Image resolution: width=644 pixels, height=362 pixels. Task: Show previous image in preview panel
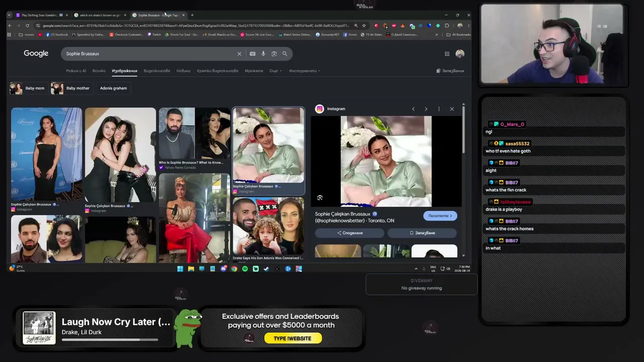413,109
